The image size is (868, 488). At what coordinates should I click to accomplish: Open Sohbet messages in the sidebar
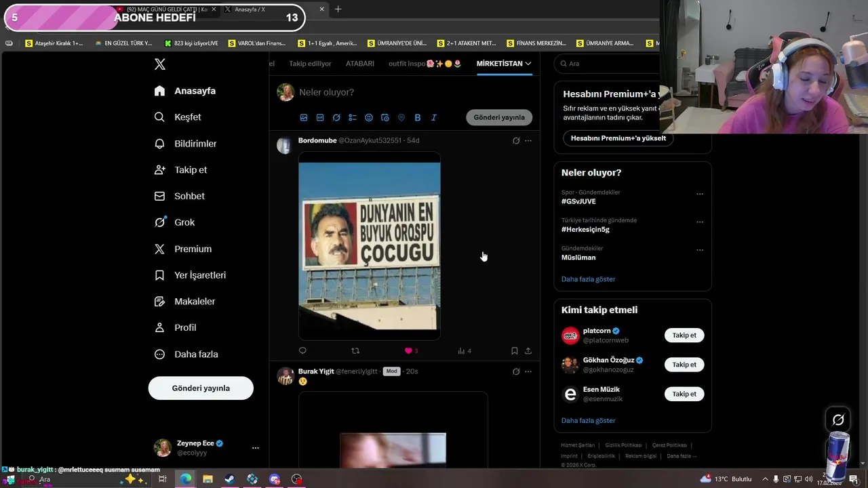click(180, 196)
